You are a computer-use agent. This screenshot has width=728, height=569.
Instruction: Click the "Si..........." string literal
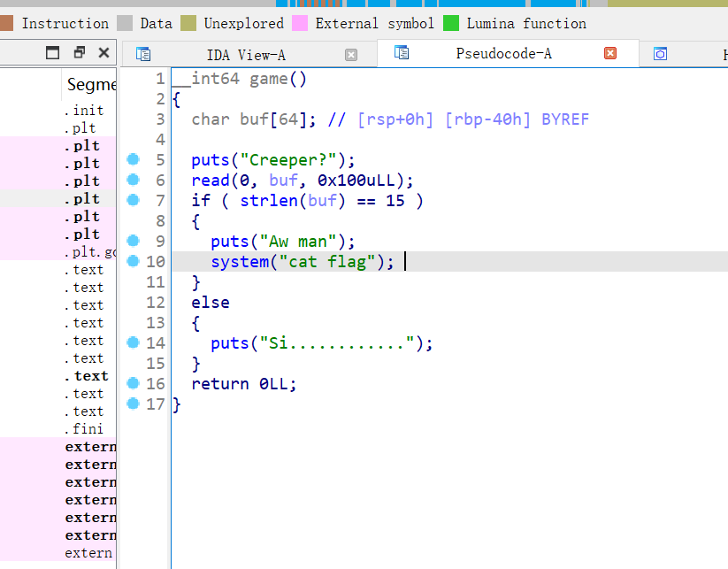click(337, 343)
